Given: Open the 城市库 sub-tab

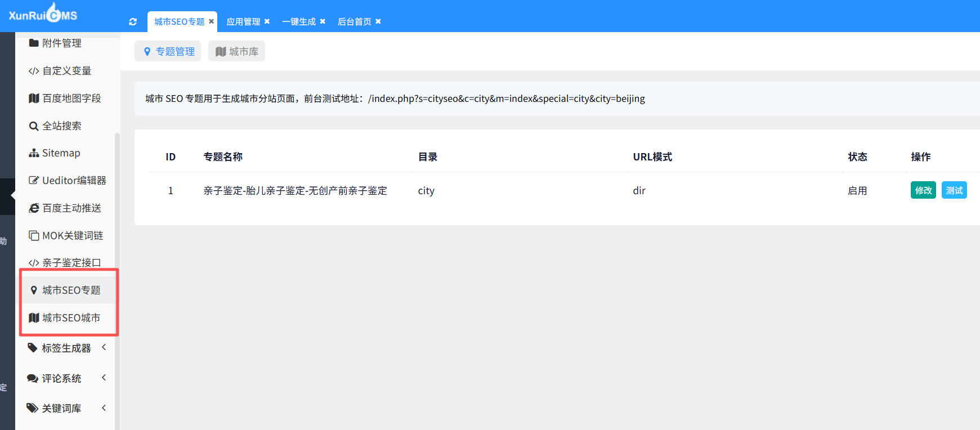Looking at the screenshot, I should 236,51.
